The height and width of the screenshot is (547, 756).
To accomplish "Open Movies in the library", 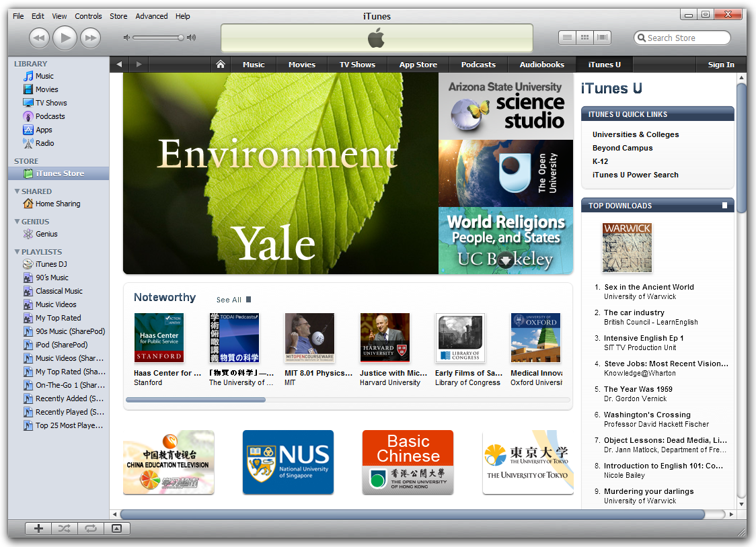I will [x=47, y=89].
